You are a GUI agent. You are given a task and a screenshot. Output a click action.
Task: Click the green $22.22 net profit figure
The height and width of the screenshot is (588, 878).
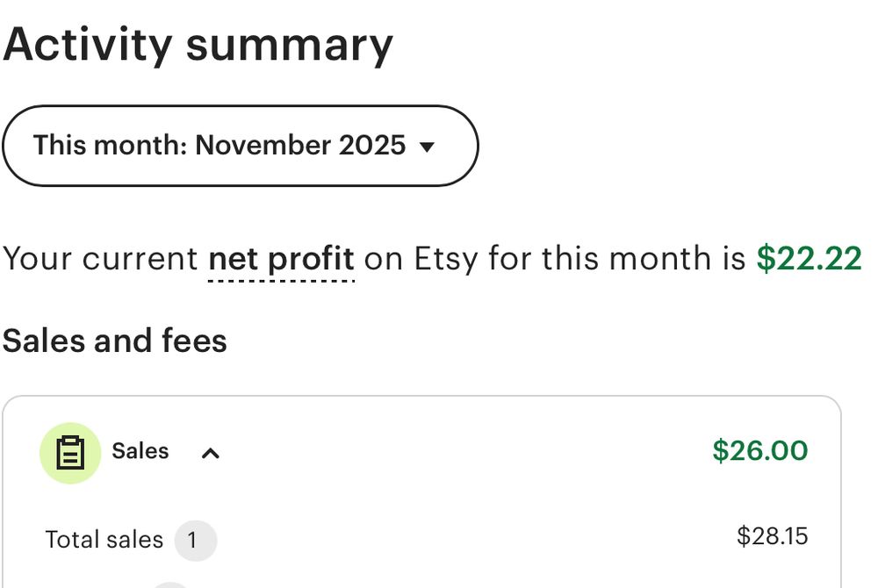pyautogui.click(x=809, y=259)
